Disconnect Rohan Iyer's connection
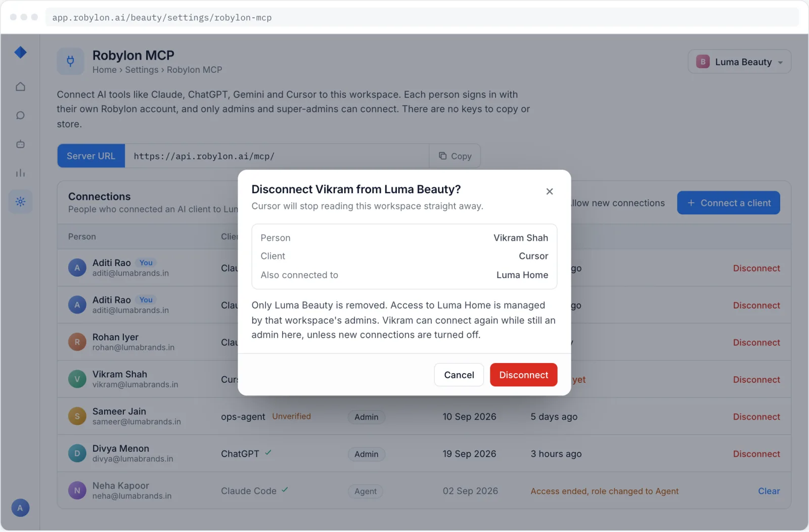The image size is (809, 532). 756,342
